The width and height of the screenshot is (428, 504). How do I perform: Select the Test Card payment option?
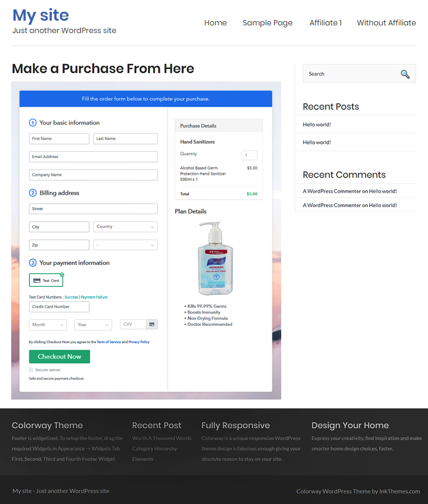(x=46, y=280)
